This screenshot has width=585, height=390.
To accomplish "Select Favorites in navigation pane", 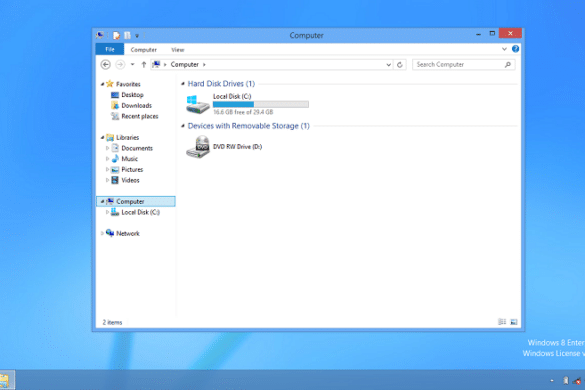I will click(128, 84).
